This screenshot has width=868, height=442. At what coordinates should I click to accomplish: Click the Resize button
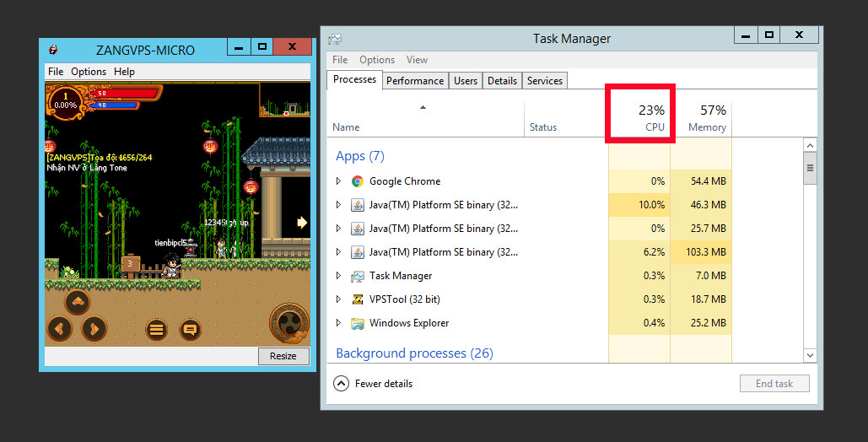pyautogui.click(x=283, y=356)
